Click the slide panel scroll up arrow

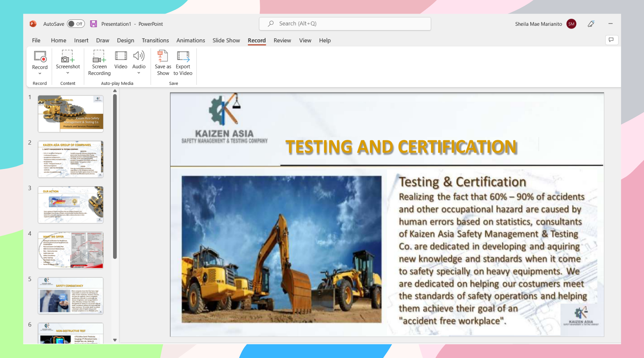click(x=115, y=91)
